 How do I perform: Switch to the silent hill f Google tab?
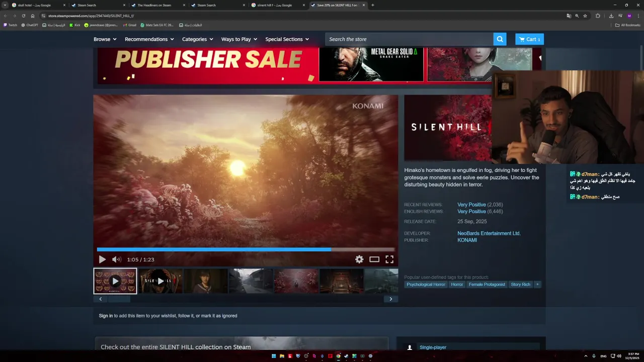[x=278, y=5]
